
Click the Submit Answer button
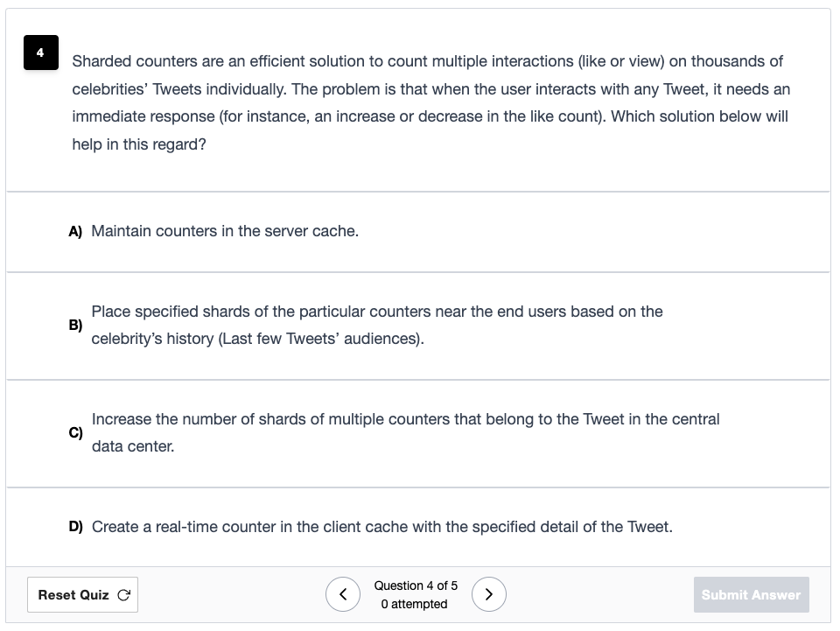751,594
